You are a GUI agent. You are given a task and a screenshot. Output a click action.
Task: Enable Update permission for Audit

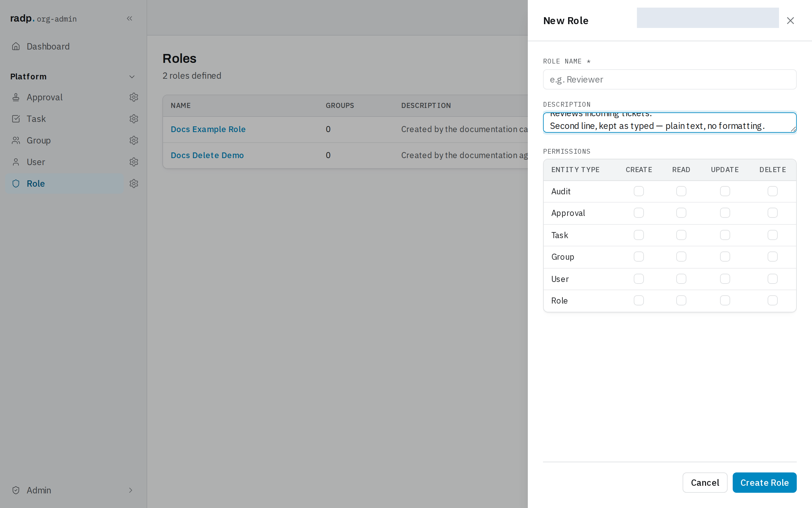click(x=725, y=191)
